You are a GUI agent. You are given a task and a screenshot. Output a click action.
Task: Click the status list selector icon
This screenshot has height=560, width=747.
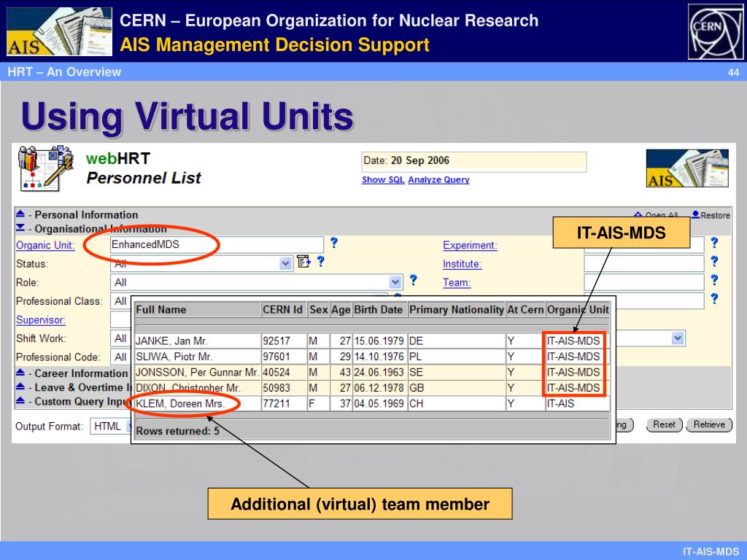(303, 262)
